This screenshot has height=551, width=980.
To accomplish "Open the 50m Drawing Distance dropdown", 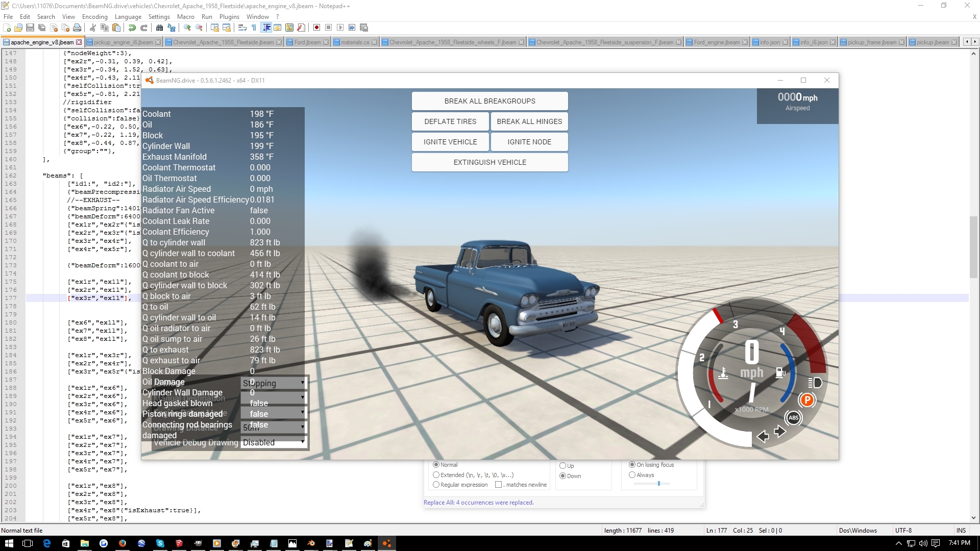I will (274, 428).
